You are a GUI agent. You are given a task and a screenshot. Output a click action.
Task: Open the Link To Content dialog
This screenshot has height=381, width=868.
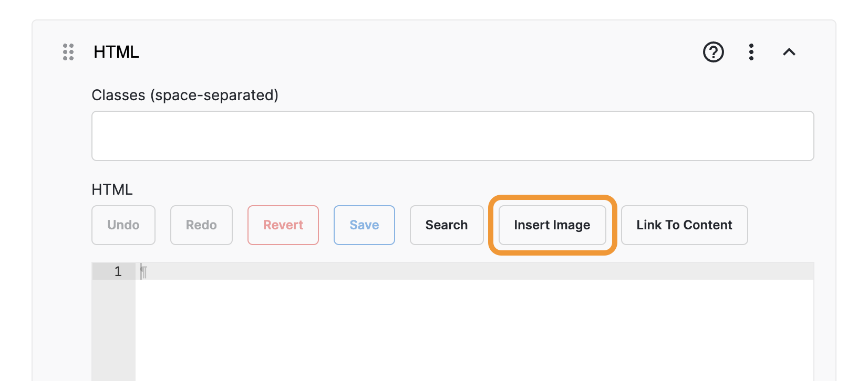click(x=684, y=225)
